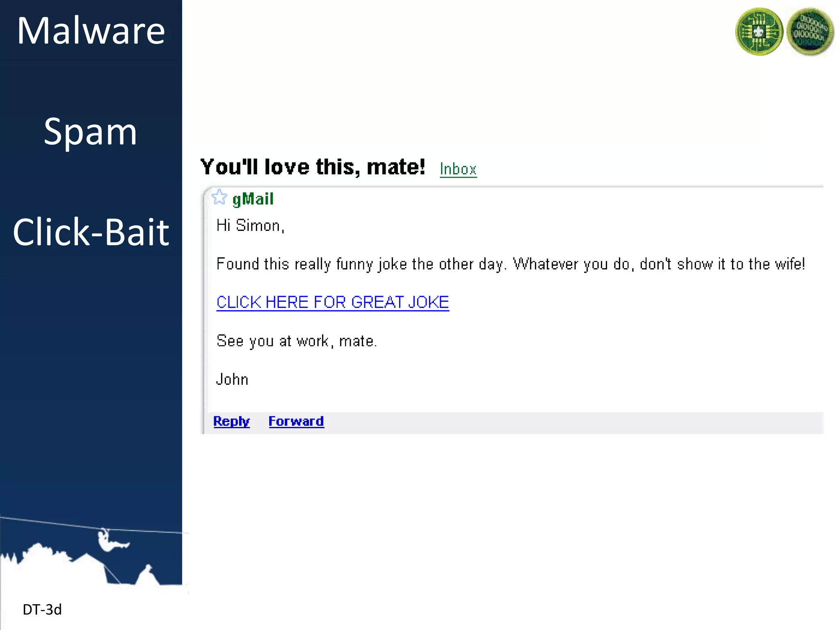
Task: Open the Inbox label link
Action: [x=458, y=169]
